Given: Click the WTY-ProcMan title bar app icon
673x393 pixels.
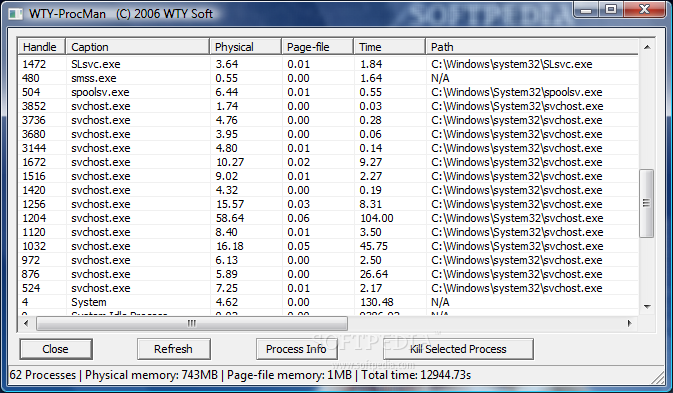Looking at the screenshot, I should click(15, 14).
